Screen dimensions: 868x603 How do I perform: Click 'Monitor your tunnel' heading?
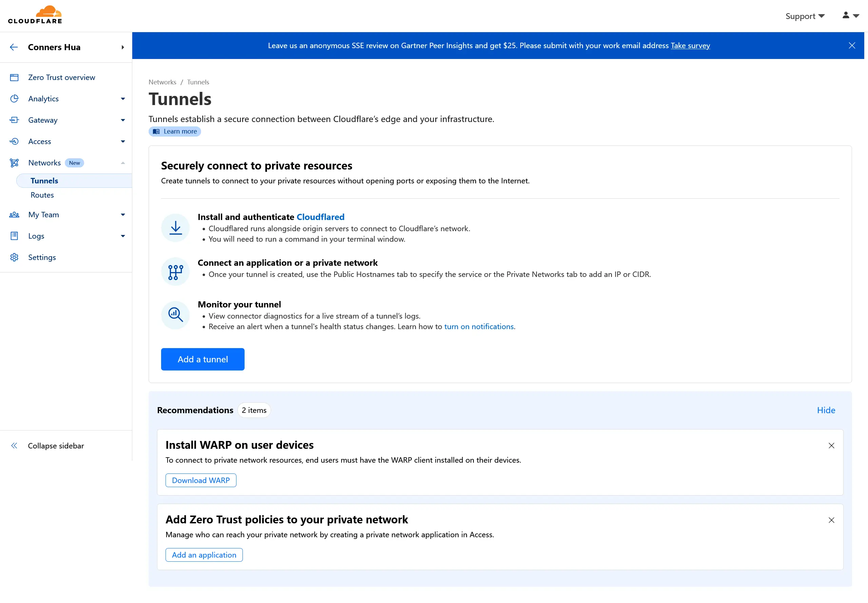[x=239, y=304]
